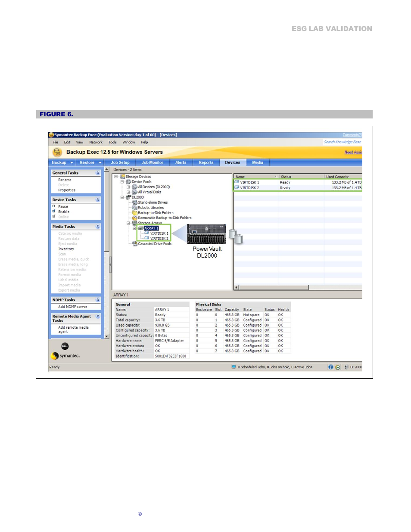Image resolution: width=411 pixels, height=532 pixels.
Task: Click the green refresh icon in the status bar
Action: (x=338, y=367)
